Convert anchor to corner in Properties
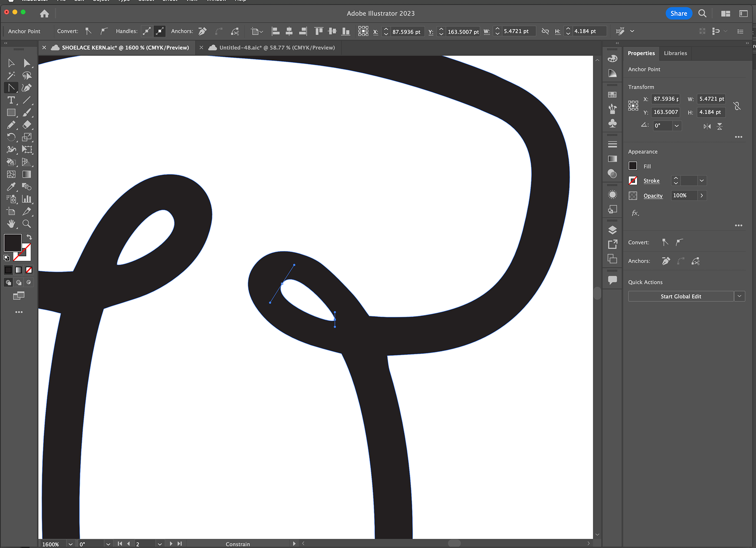The height and width of the screenshot is (548, 756). (665, 242)
